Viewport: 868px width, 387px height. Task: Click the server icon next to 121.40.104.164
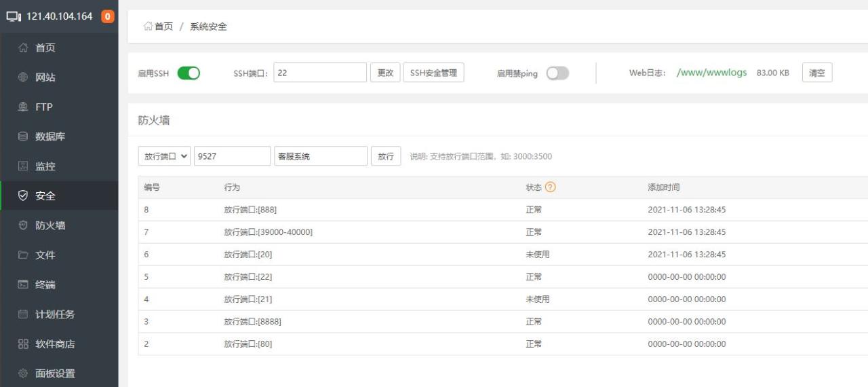tap(14, 16)
